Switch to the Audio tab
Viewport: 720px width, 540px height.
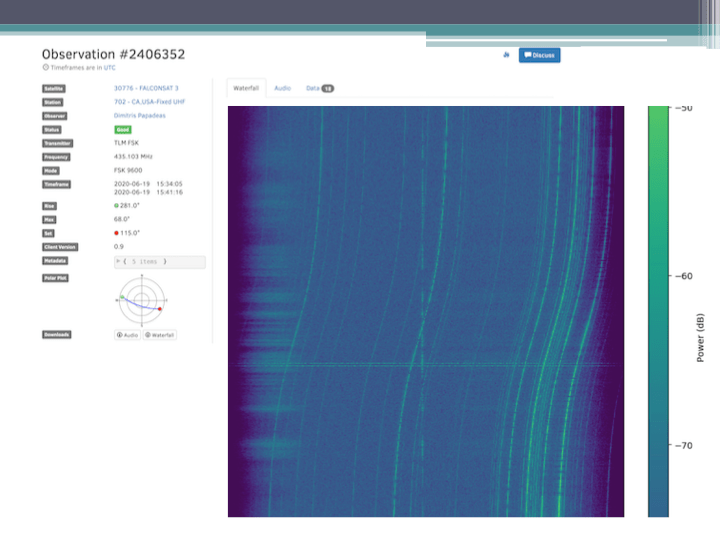(x=283, y=88)
